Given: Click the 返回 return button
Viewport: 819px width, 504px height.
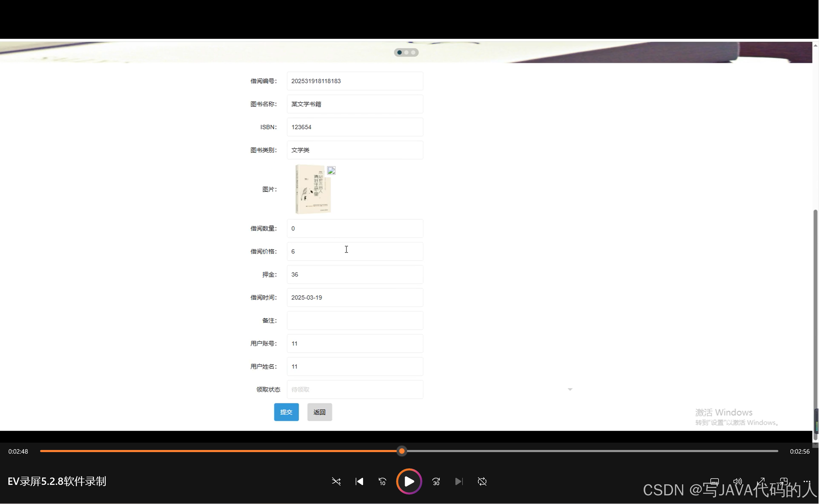Looking at the screenshot, I should click(x=320, y=412).
